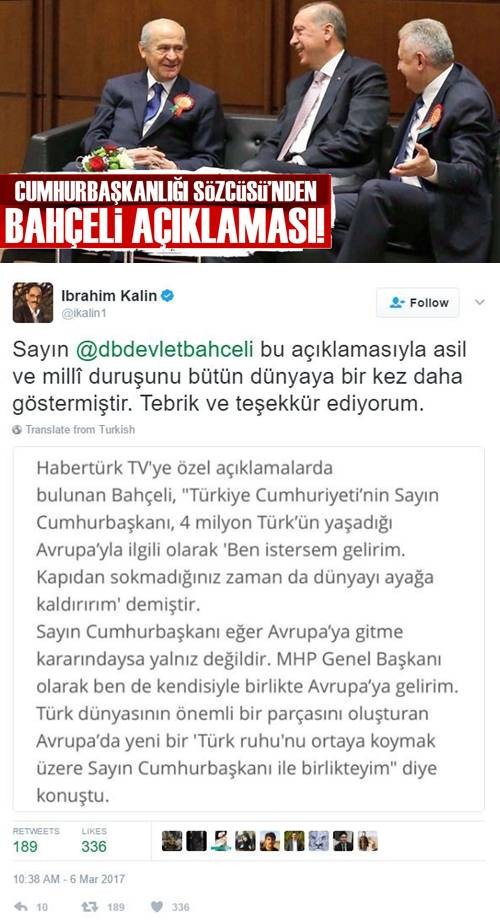View the 336 likes count
Image resolution: width=500 pixels, height=921 pixels.
point(94,846)
